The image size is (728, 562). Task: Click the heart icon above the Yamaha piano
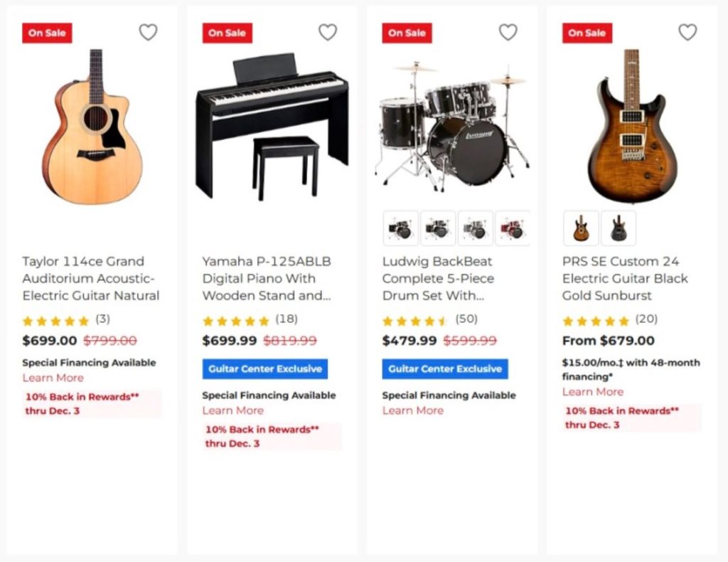tap(328, 32)
